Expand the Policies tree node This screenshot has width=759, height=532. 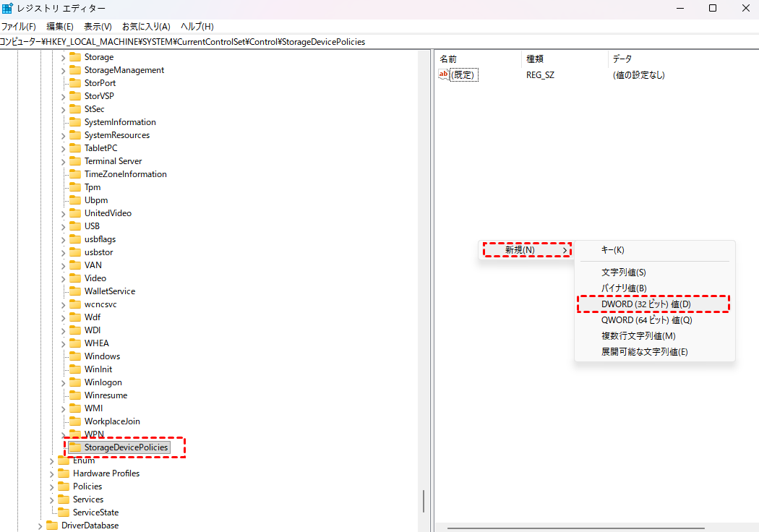pos(51,486)
